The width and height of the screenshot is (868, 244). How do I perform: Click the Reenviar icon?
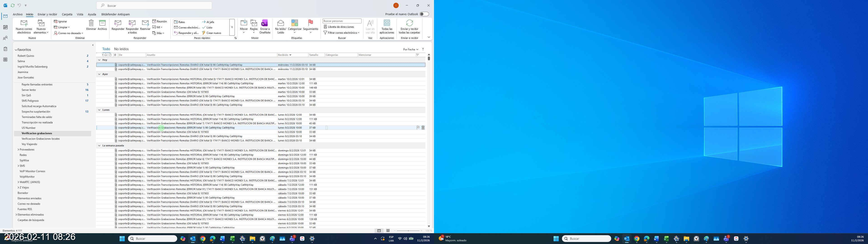coord(145,23)
